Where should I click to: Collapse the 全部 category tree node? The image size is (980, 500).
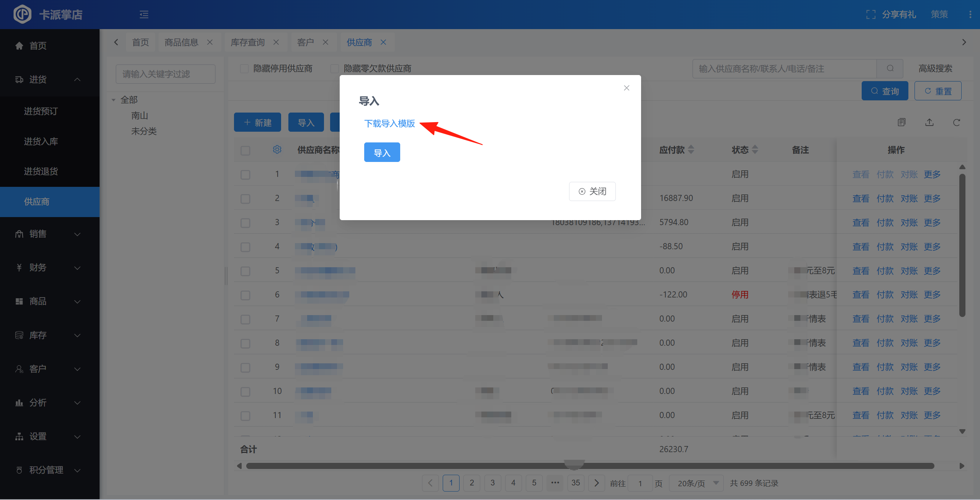pyautogui.click(x=114, y=100)
